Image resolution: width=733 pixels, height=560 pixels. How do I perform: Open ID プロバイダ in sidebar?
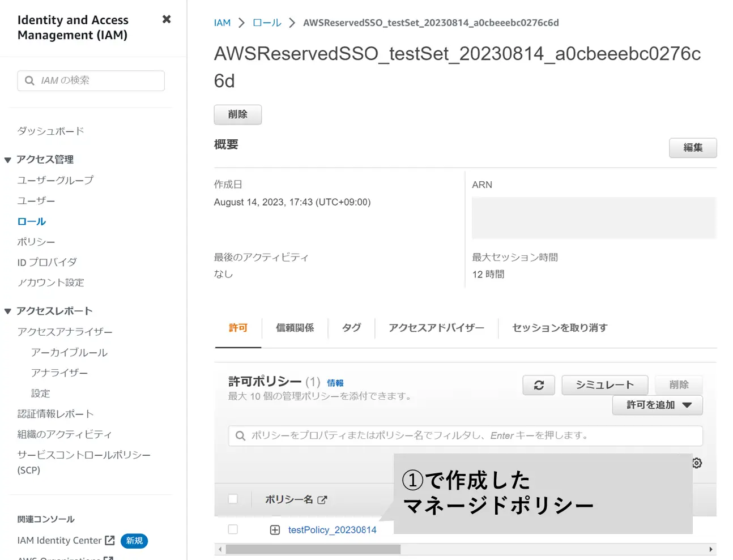tap(47, 262)
